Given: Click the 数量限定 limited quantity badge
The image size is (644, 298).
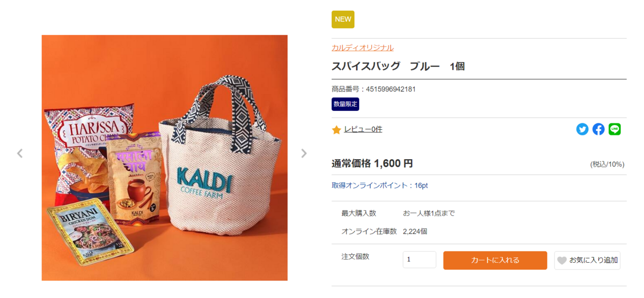Looking at the screenshot, I should pyautogui.click(x=345, y=104).
